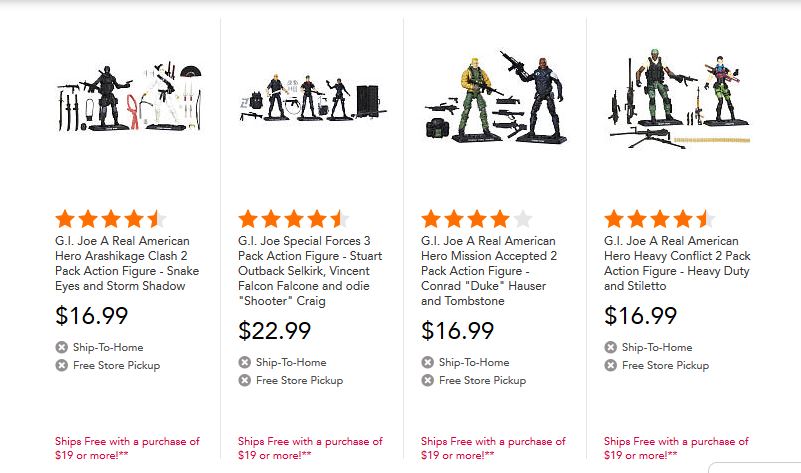Open Mission Accepted 2 Pack title link
Image resolution: width=801 pixels, height=473 pixels.
(488, 271)
